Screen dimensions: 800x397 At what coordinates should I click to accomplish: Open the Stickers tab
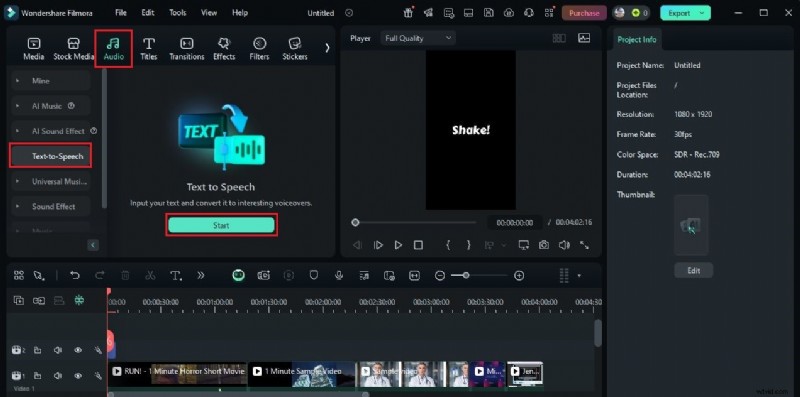coord(295,49)
